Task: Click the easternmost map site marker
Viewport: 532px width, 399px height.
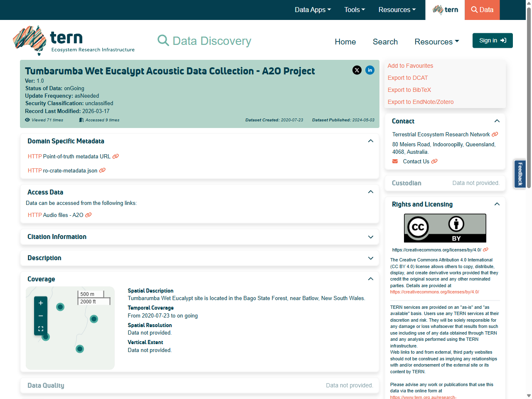Action: tap(94, 319)
